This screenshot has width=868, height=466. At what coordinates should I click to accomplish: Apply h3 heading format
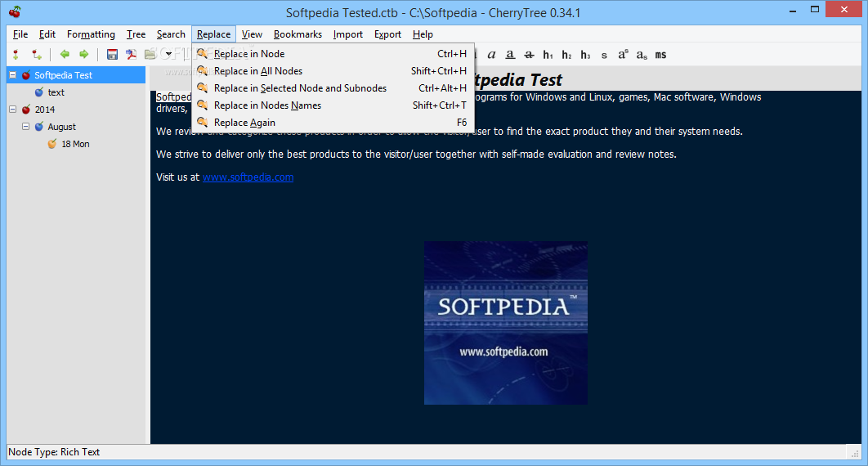pyautogui.click(x=586, y=54)
